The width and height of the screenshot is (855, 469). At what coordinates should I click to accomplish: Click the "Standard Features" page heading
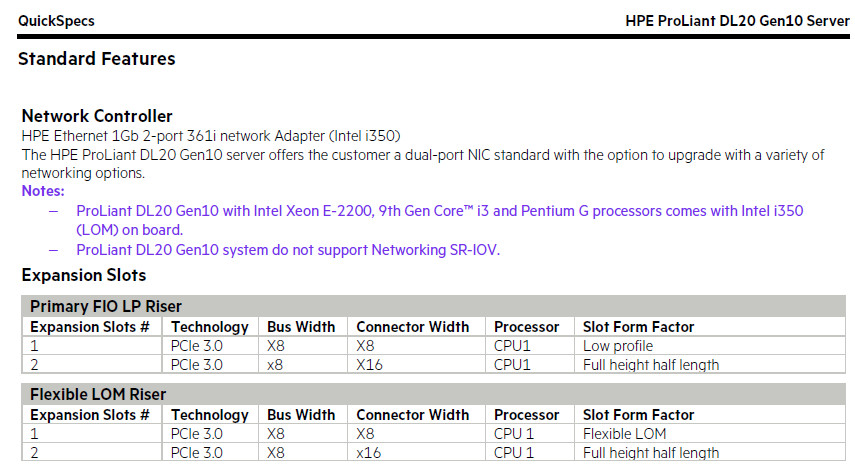coord(97,59)
